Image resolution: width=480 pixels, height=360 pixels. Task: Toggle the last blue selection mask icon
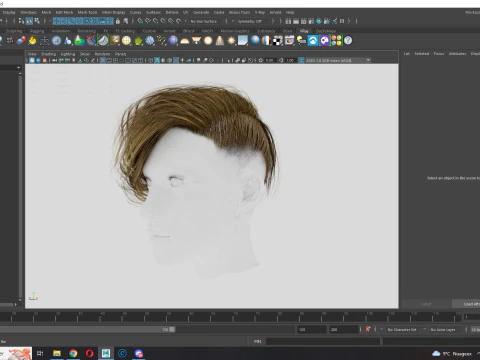pos(110,21)
